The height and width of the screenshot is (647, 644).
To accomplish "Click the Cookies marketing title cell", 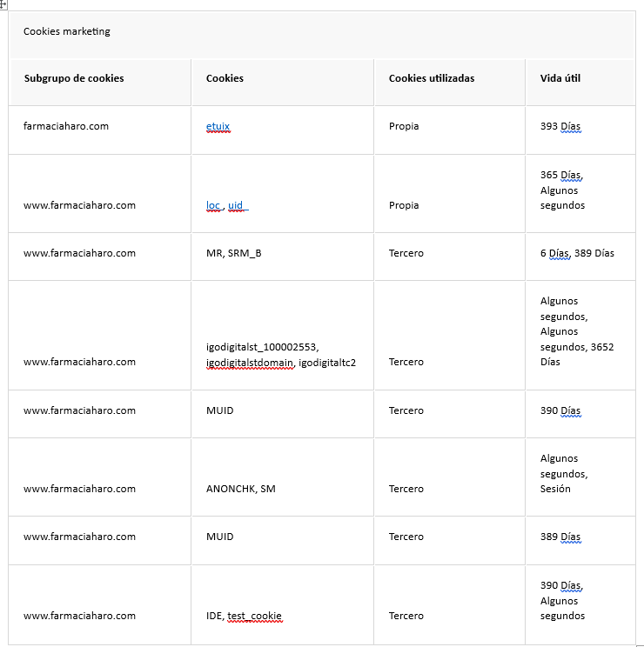I will click(x=322, y=35).
